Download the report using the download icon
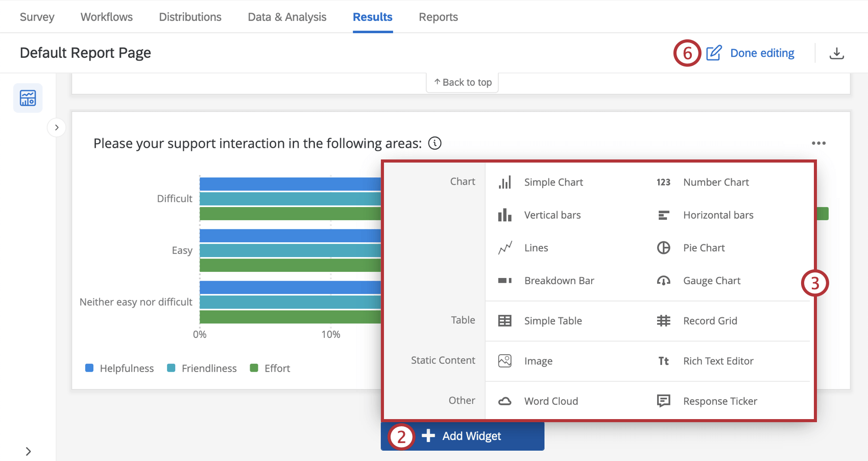Viewport: 868px width, 461px height. coord(837,53)
